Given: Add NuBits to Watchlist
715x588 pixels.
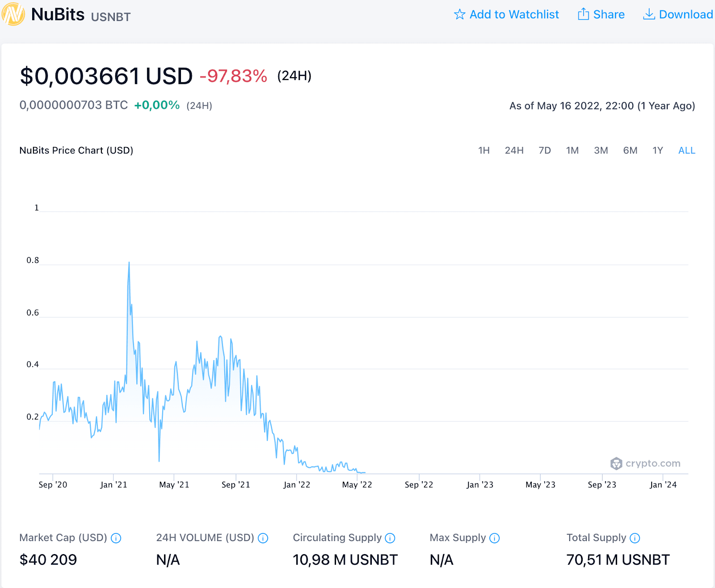Looking at the screenshot, I should [506, 14].
